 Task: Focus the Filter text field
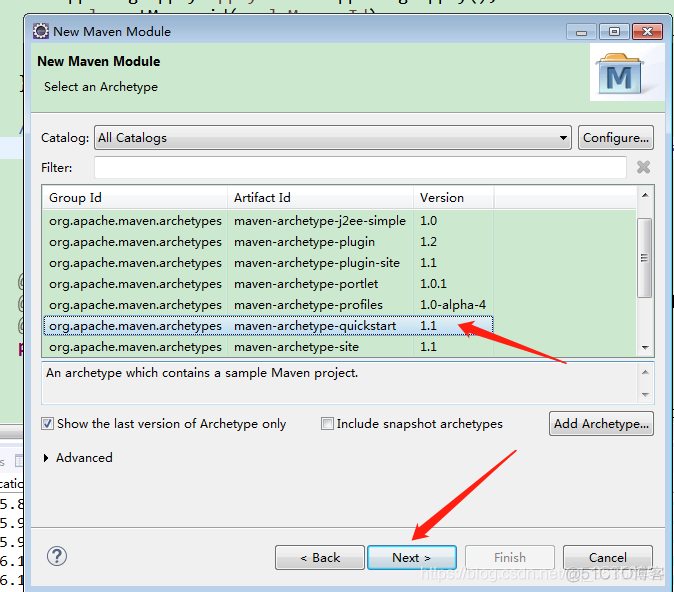click(360, 167)
